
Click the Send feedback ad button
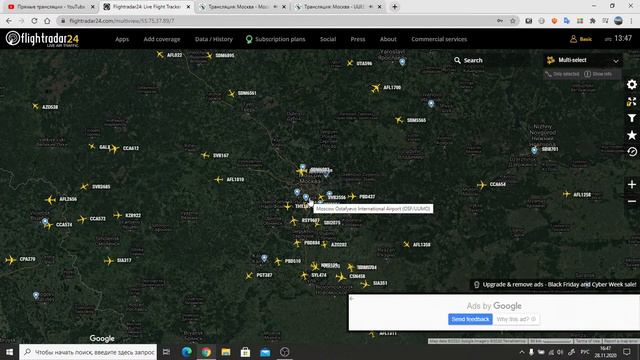pos(470,319)
